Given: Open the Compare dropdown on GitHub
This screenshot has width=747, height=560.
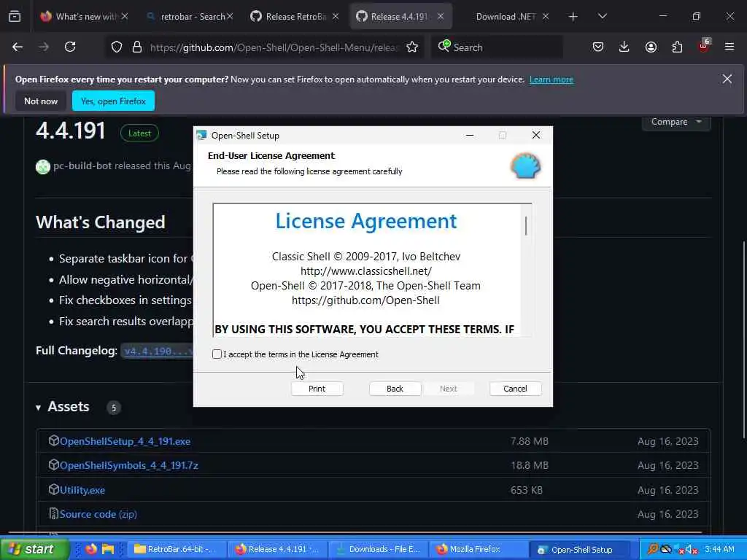Looking at the screenshot, I should [x=676, y=122].
